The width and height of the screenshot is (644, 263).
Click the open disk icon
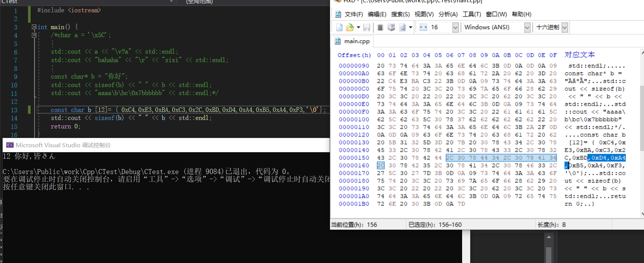click(391, 27)
